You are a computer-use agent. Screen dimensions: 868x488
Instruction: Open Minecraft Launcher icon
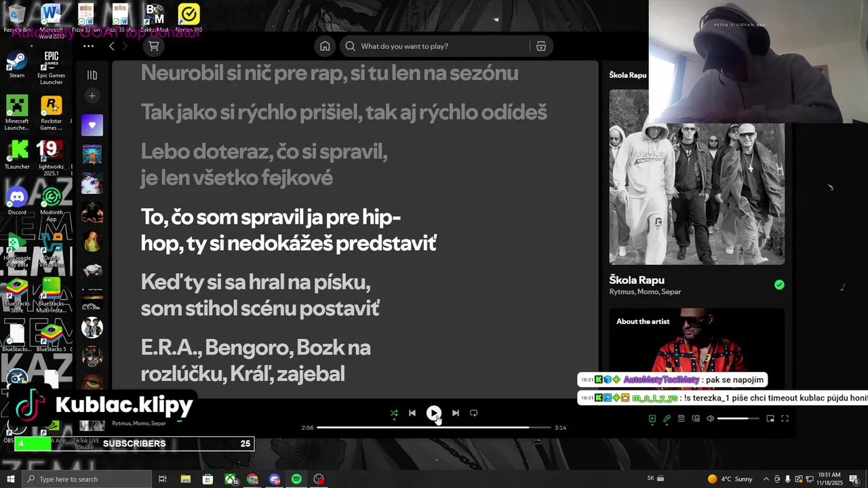[16, 113]
